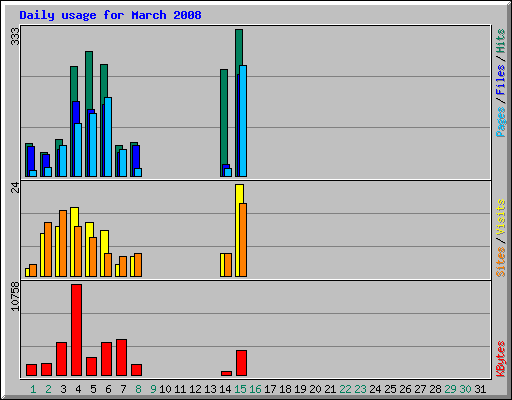Click the tallest red KBytes bar for day 4
This screenshot has width=512, height=400.
coord(76,330)
